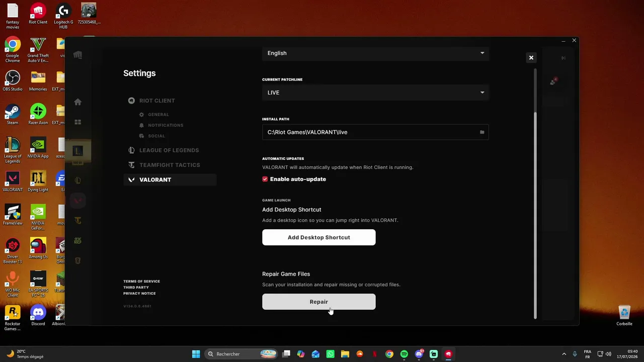Select the VALORANT desktop shortcut

[x=13, y=182]
